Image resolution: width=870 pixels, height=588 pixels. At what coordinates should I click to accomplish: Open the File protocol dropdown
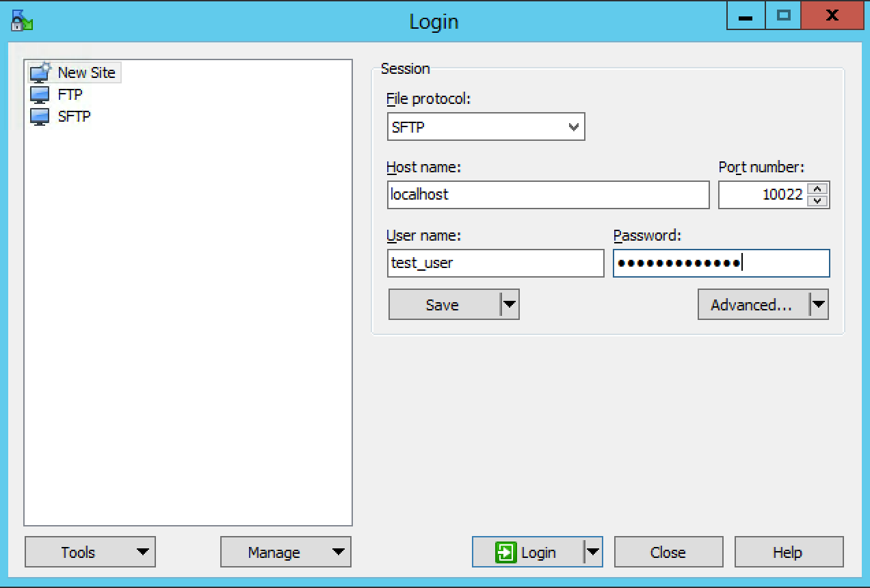[x=486, y=127]
